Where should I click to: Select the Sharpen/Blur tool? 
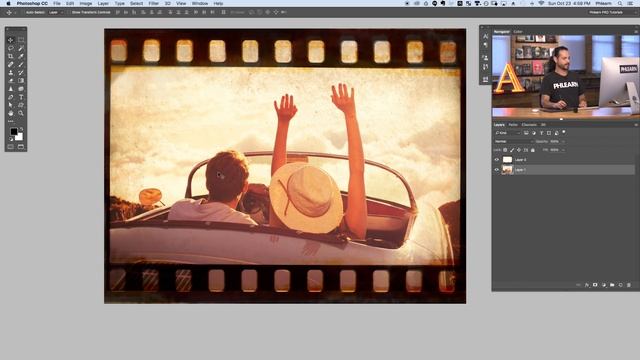[11, 89]
